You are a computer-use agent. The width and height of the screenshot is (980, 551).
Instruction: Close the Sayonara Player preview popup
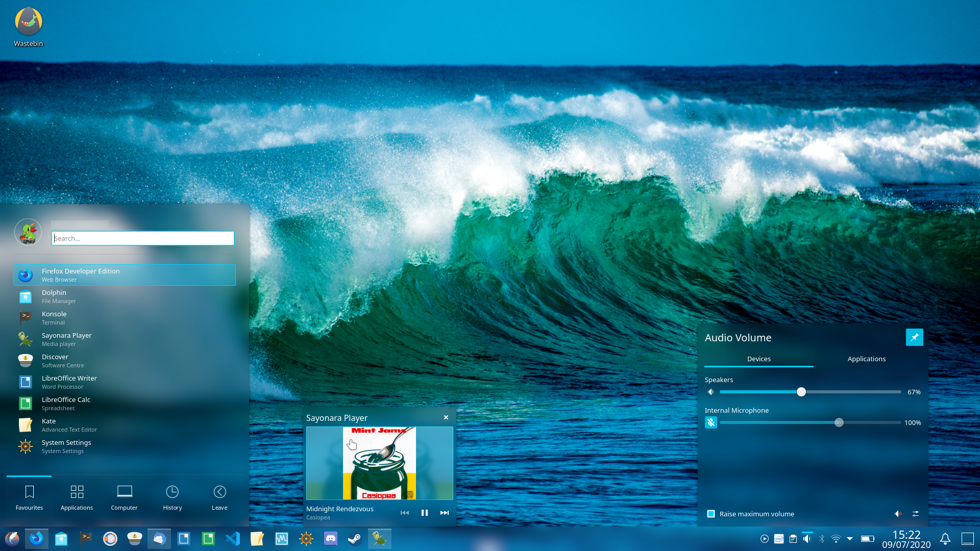[x=446, y=417]
